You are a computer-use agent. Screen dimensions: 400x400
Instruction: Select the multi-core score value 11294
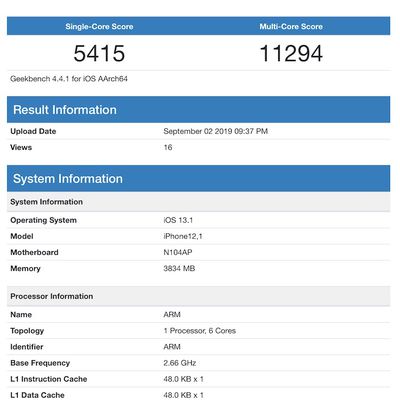point(291,53)
